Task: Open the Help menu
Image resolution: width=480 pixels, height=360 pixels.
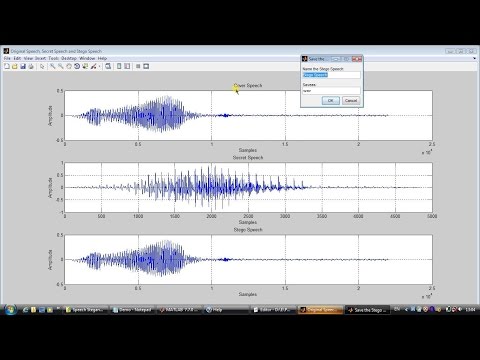Action: coord(102,58)
